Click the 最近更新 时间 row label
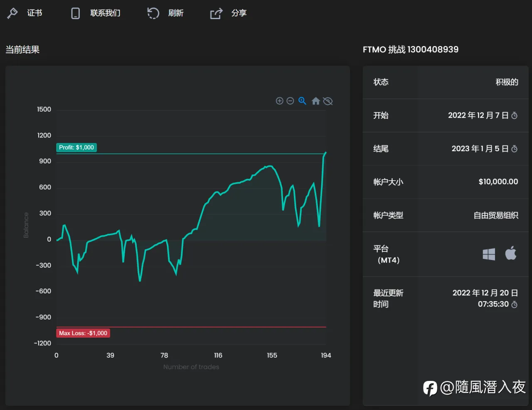Viewport: 532px width, 410px height. (388, 299)
